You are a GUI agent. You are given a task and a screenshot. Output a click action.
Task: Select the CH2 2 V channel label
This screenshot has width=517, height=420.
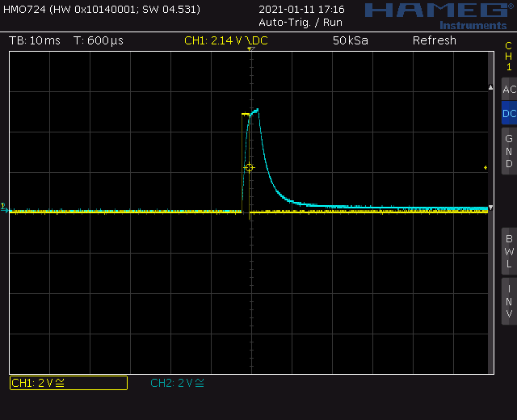click(177, 383)
